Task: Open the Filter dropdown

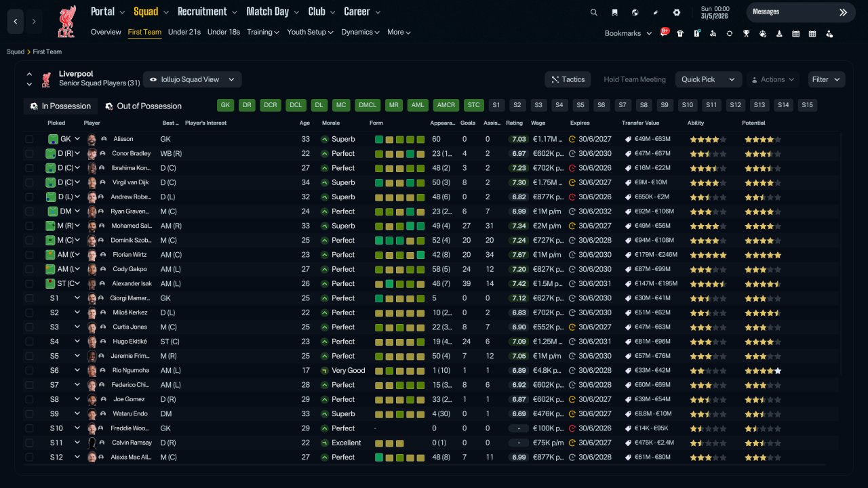Action: coord(827,79)
